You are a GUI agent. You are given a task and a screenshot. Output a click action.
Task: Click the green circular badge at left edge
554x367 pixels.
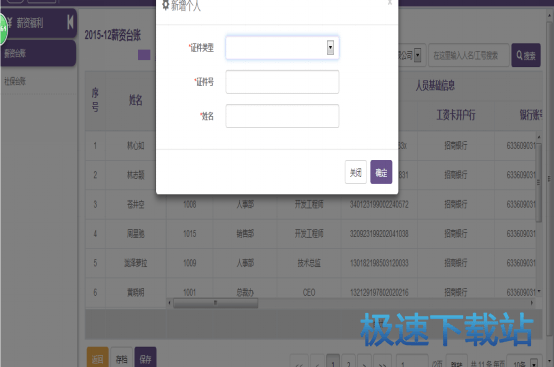coord(3,28)
